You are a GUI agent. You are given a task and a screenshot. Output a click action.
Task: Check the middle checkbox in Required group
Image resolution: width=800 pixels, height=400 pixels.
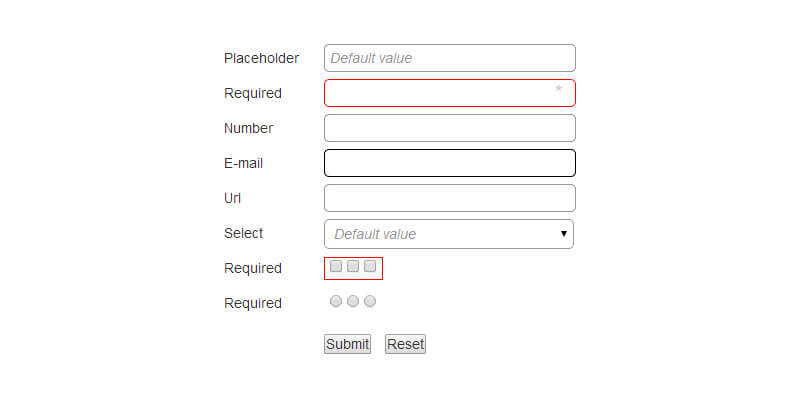pos(353,267)
